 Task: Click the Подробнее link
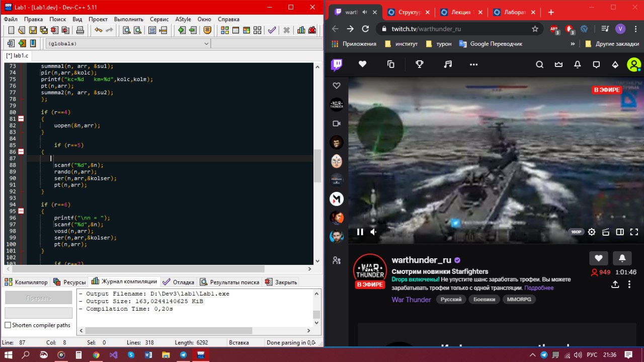tap(539, 288)
